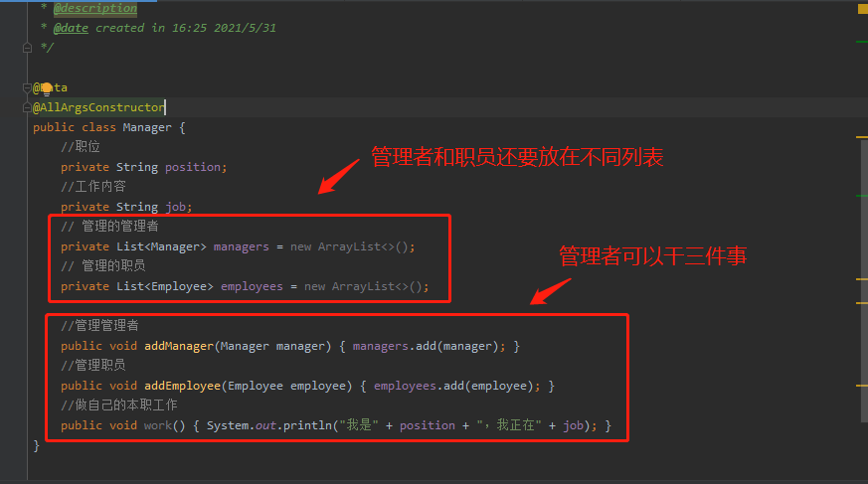868x484 pixels.
Task: Click the comment //管理管理者
Action: click(100, 326)
